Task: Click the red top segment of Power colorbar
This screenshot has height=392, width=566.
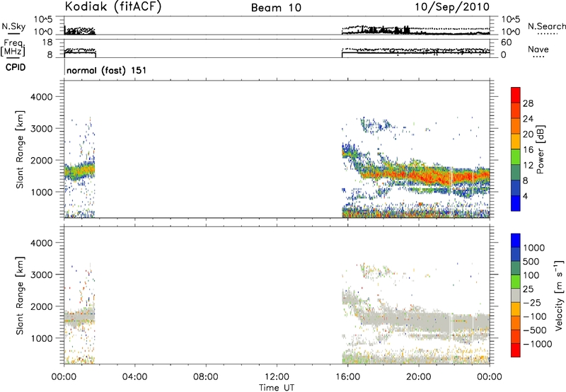Action: (516, 95)
